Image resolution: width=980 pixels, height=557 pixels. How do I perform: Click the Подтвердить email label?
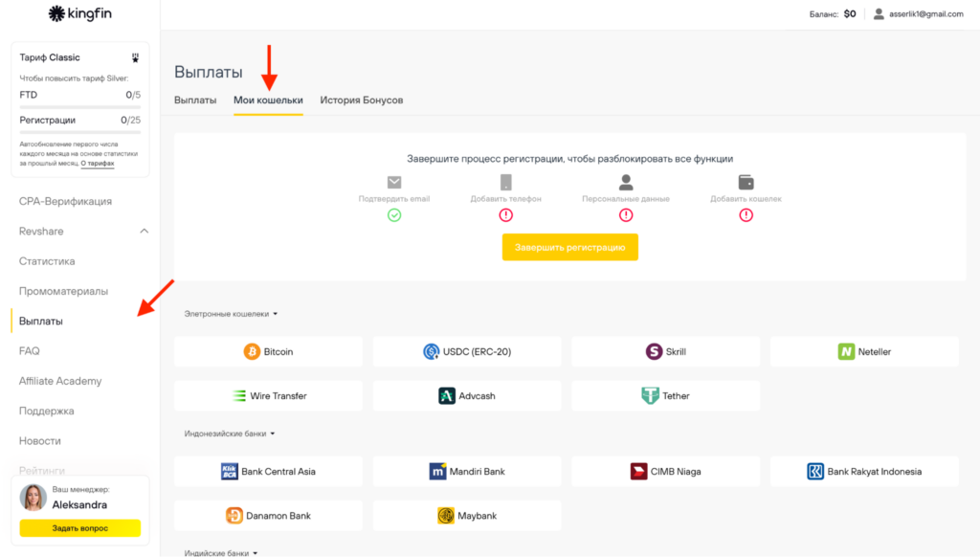pyautogui.click(x=393, y=199)
